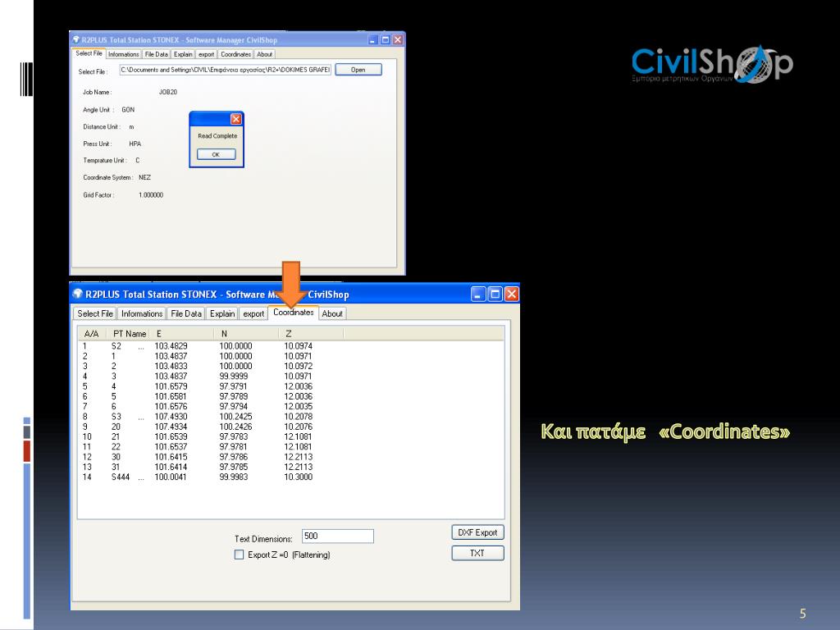The width and height of the screenshot is (840, 630).
Task: Click N value 97.9794 in row 7
Action: [234, 406]
